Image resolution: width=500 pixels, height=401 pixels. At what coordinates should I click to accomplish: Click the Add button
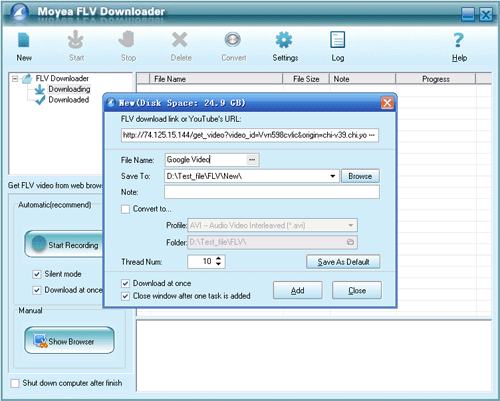pos(298,290)
